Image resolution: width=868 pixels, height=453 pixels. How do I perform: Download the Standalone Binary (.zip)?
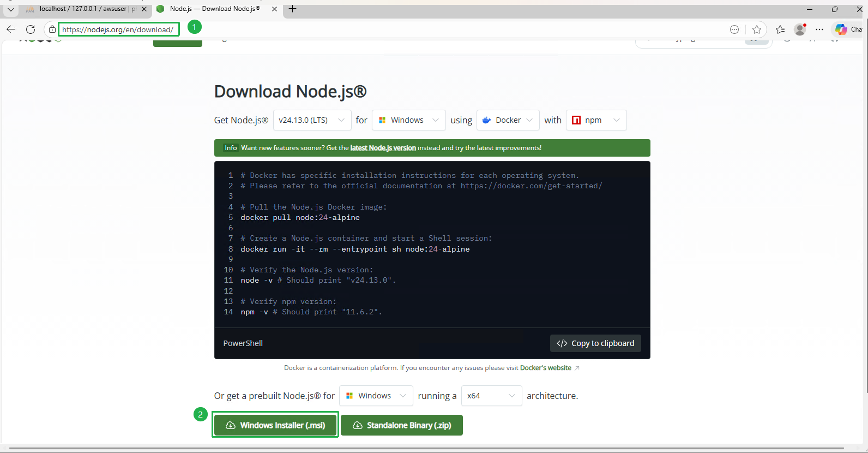402,425
